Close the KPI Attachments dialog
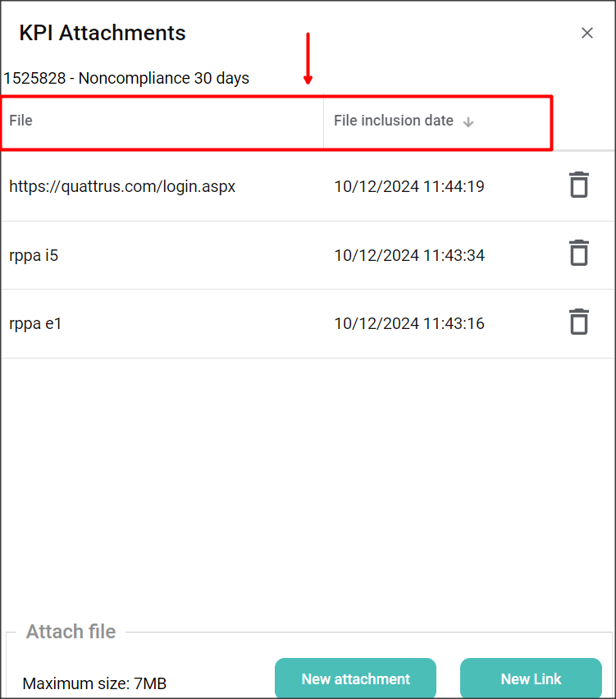 [x=587, y=33]
